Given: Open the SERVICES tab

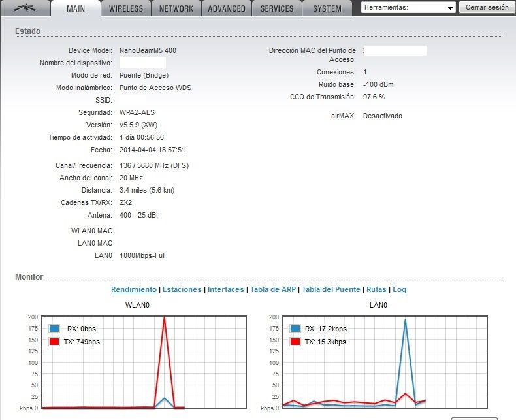Looking at the screenshot, I should coord(276,8).
